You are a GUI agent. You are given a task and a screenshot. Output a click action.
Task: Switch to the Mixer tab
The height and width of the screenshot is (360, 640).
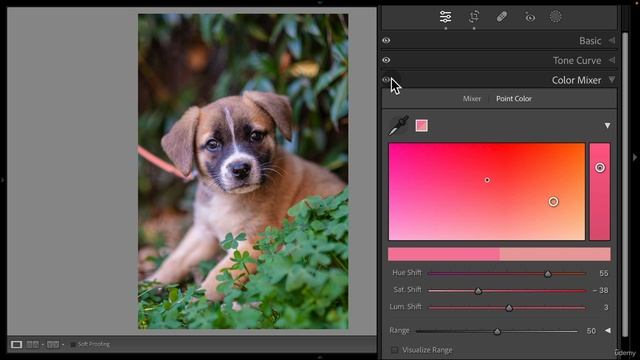472,99
